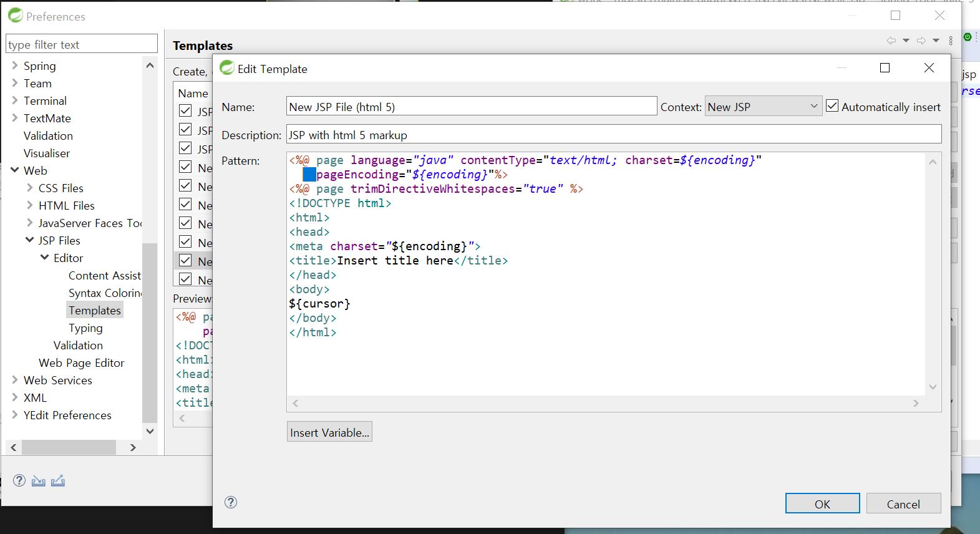Image resolution: width=980 pixels, height=534 pixels.
Task: Collapse the Web tree node
Action: click(x=15, y=170)
